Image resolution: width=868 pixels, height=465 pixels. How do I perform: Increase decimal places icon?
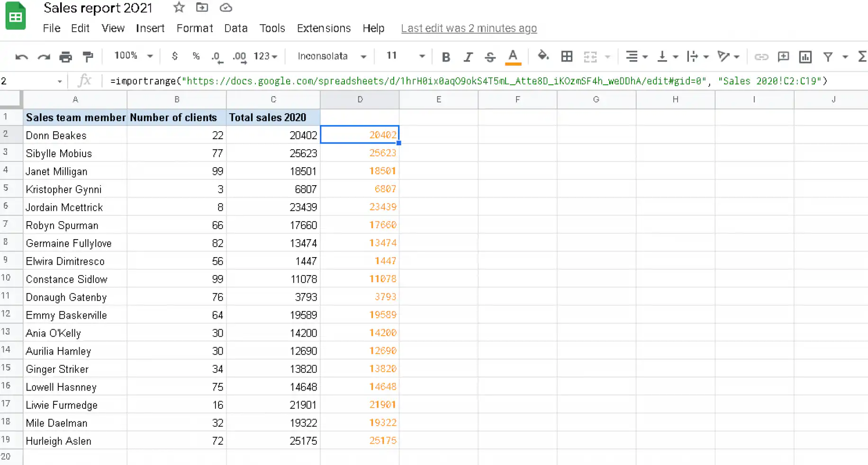pyautogui.click(x=239, y=57)
